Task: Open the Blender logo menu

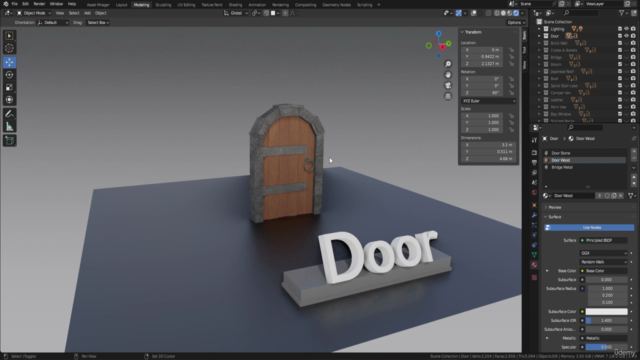Action: click(x=6, y=4)
